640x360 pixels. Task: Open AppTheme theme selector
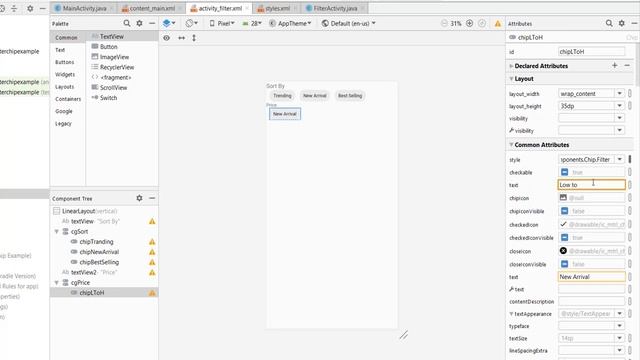click(291, 23)
